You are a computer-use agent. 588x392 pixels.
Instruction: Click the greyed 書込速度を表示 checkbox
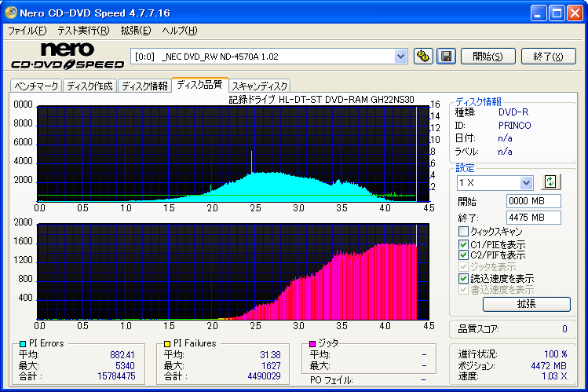[x=463, y=290]
